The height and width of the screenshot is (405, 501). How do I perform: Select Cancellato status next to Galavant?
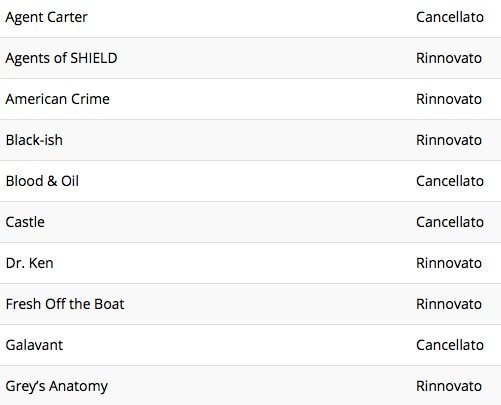point(450,345)
